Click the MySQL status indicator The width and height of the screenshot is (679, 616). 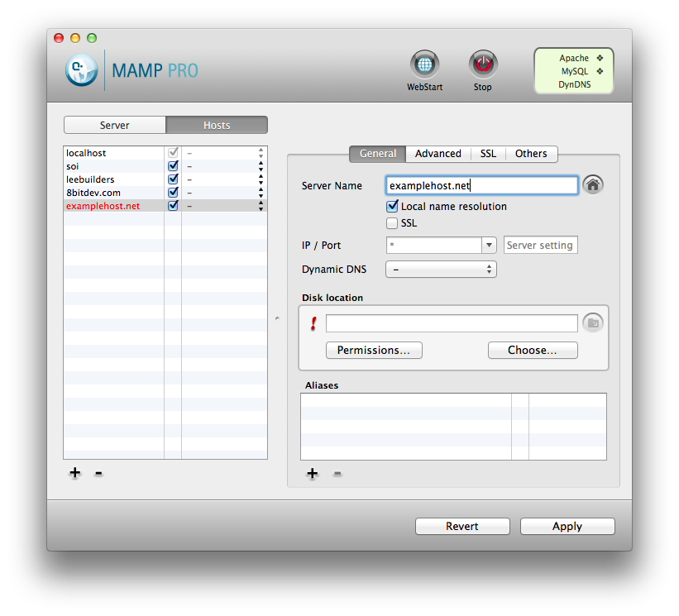pos(600,71)
